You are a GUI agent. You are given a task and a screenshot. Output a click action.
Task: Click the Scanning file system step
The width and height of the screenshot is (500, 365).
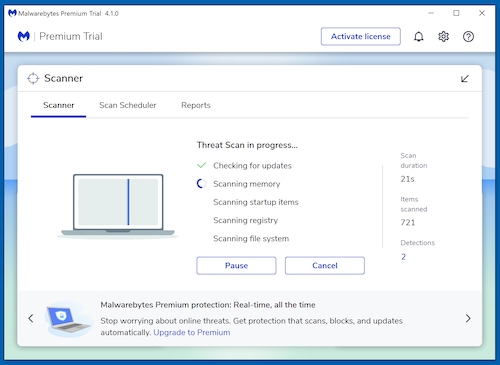coord(251,239)
